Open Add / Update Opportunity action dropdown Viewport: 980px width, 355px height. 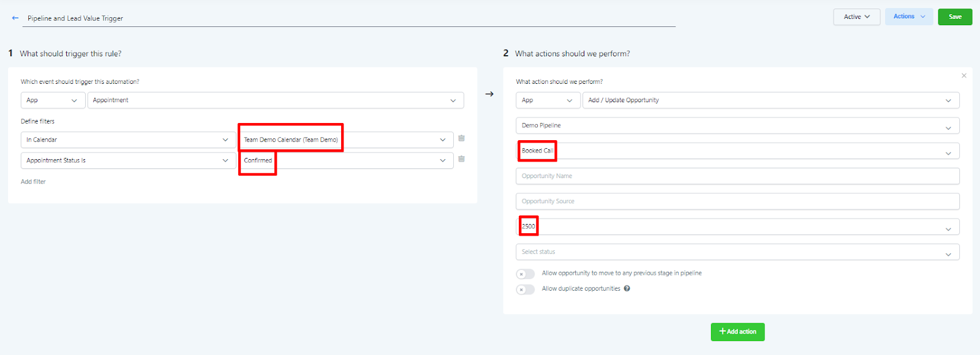point(771,100)
